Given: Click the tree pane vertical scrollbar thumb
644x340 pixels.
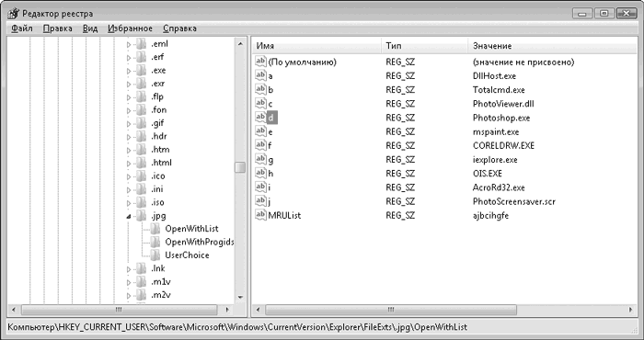Looking at the screenshot, I should (x=240, y=167).
